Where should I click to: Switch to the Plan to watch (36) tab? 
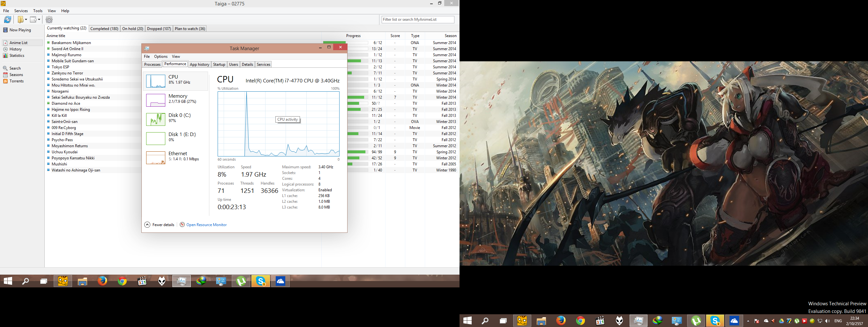point(190,29)
